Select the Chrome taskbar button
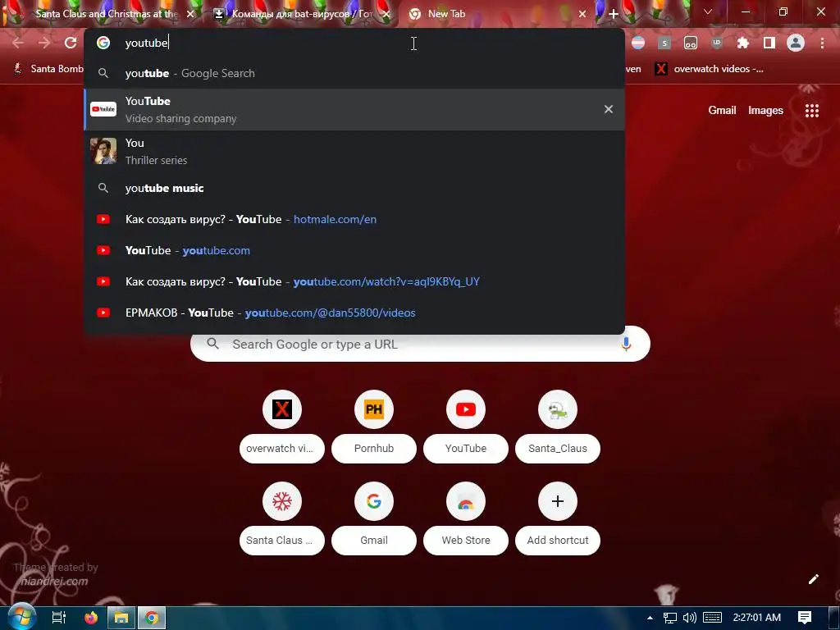Viewport: 840px width, 630px height. click(152, 618)
